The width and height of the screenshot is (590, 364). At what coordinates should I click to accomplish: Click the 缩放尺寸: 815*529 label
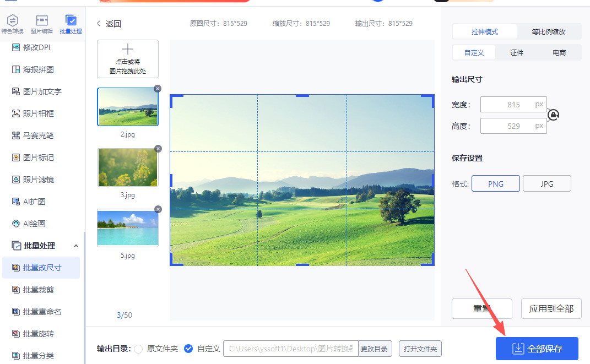(301, 23)
